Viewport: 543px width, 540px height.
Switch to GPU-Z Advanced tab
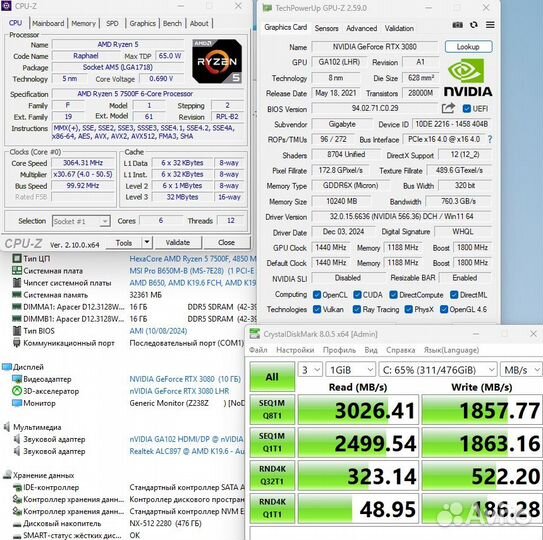coord(362,28)
